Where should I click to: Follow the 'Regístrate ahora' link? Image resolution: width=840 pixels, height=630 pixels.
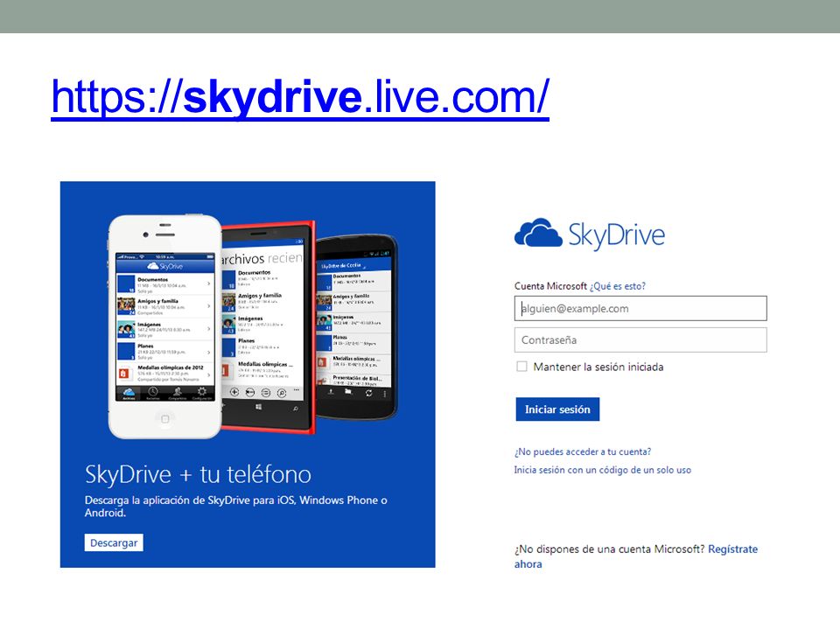click(732, 549)
